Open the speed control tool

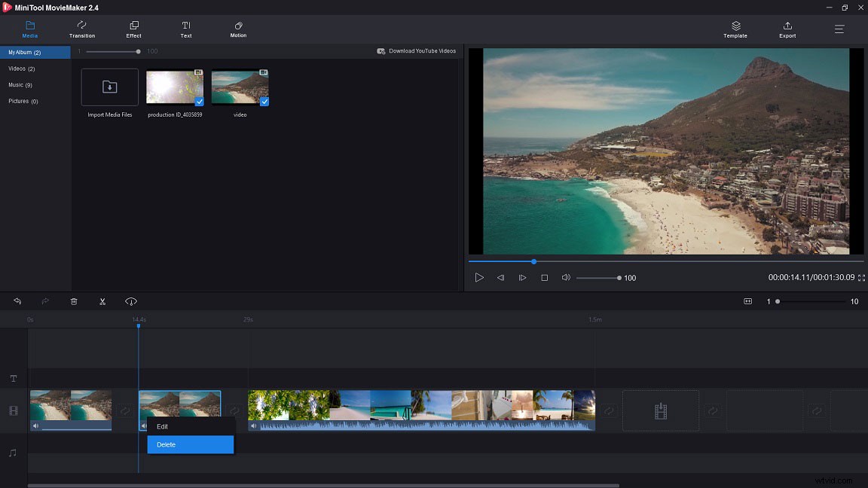pos(130,301)
